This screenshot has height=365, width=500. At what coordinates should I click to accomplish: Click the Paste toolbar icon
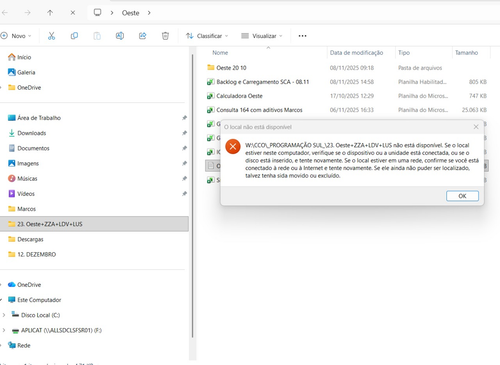click(x=97, y=36)
